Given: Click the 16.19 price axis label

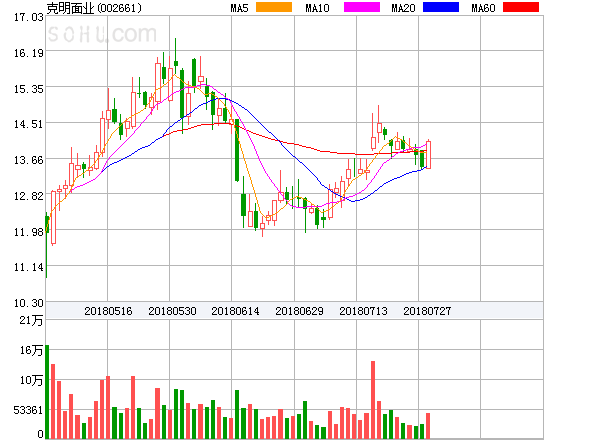Looking at the screenshot, I should (29, 53).
